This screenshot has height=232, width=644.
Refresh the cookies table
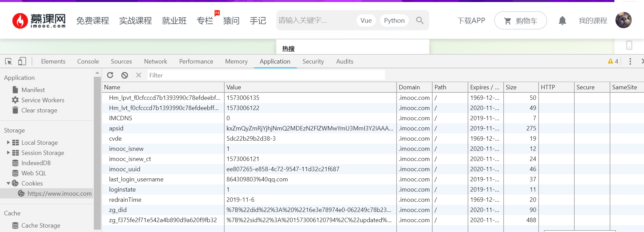(x=110, y=75)
